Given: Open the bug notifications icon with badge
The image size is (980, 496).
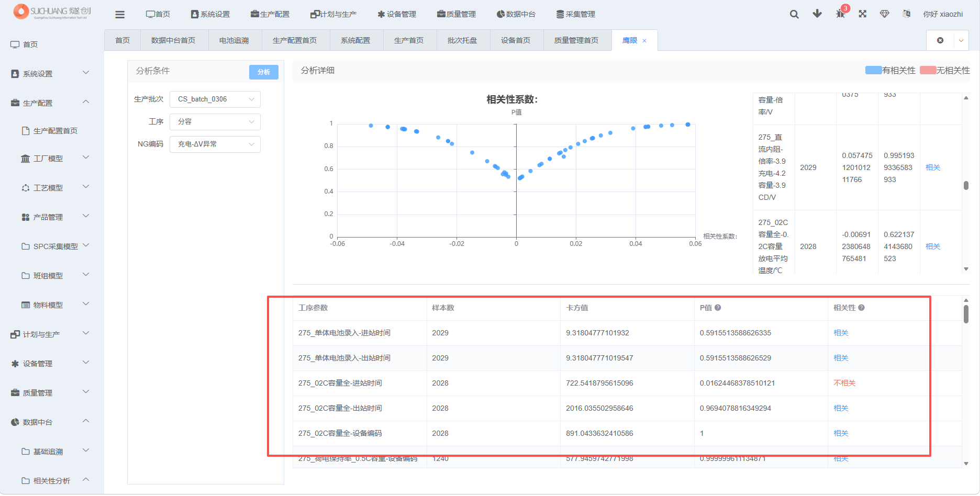Looking at the screenshot, I should pyautogui.click(x=841, y=14).
